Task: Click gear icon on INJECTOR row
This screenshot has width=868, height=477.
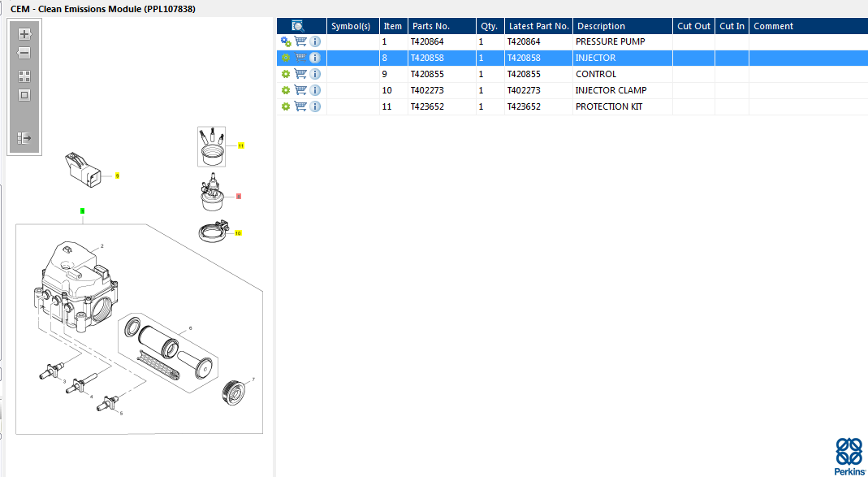Action: coord(286,58)
